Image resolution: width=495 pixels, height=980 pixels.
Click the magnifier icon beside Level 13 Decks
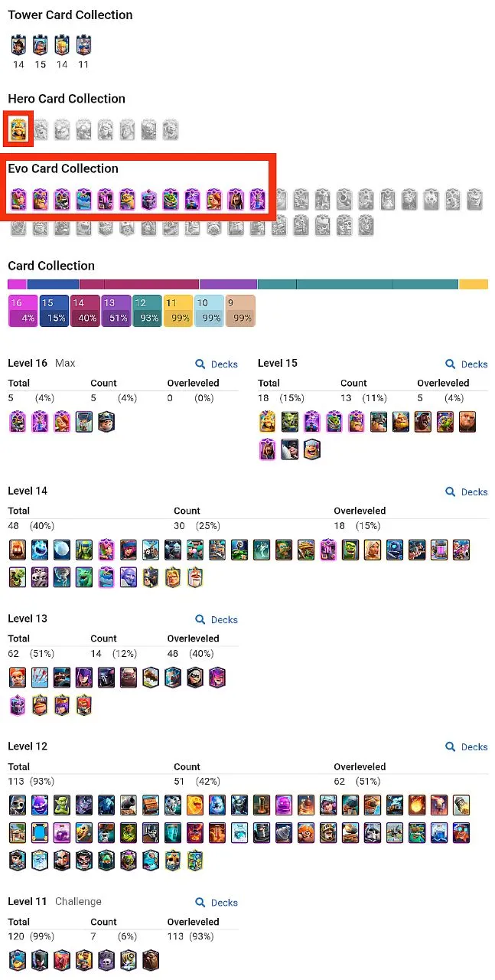tap(199, 619)
